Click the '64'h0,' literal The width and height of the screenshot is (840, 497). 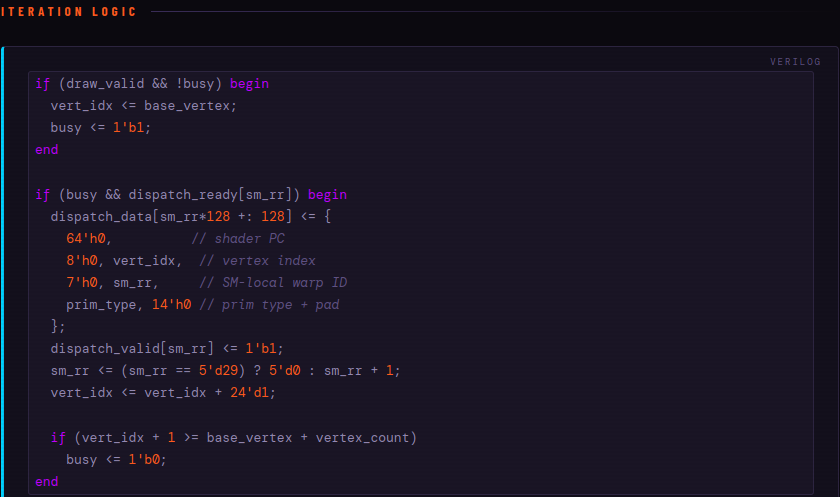click(89, 238)
